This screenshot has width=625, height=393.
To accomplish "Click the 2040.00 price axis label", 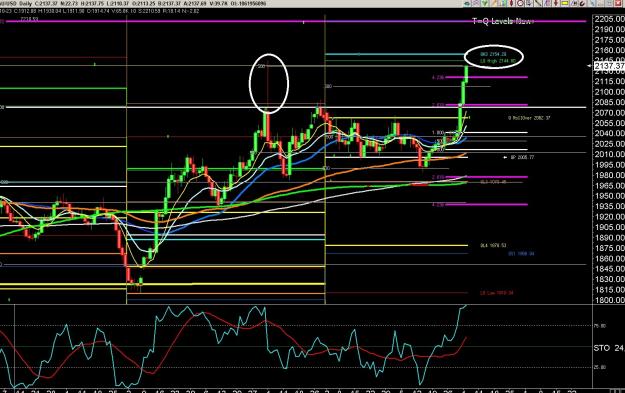I will point(609,133).
